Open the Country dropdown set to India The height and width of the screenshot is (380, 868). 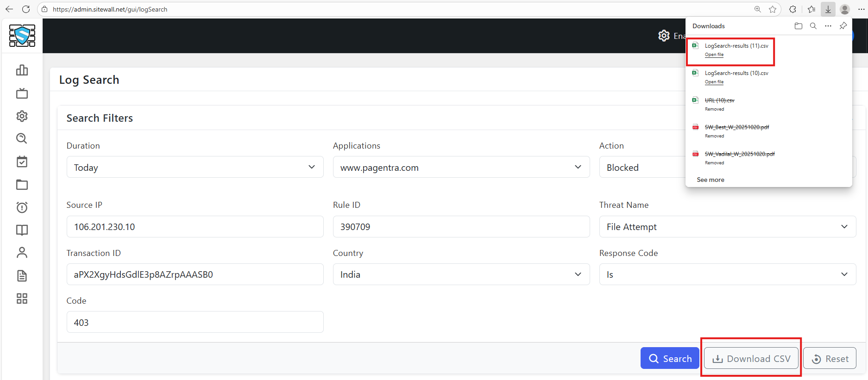click(x=461, y=274)
